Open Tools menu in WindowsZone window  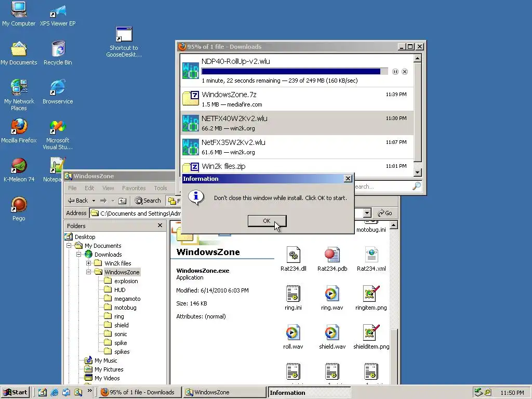point(161,188)
